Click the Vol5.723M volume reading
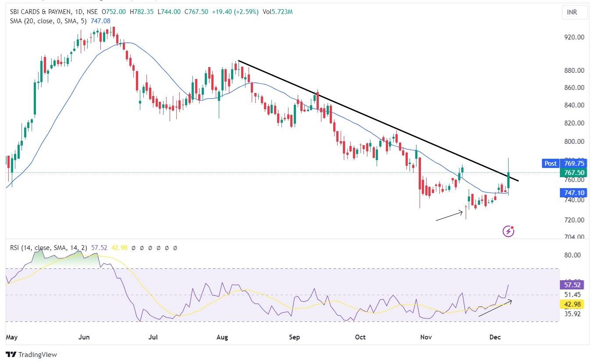This screenshot has width=595, height=364. point(278,12)
